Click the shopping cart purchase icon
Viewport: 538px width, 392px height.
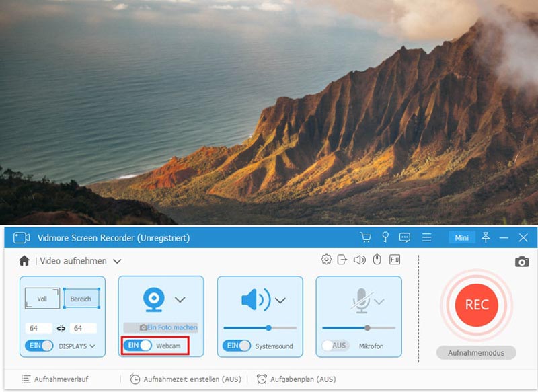365,237
